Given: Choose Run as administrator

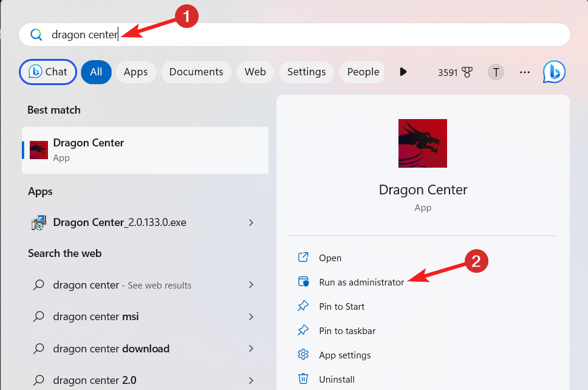Looking at the screenshot, I should click(x=361, y=282).
